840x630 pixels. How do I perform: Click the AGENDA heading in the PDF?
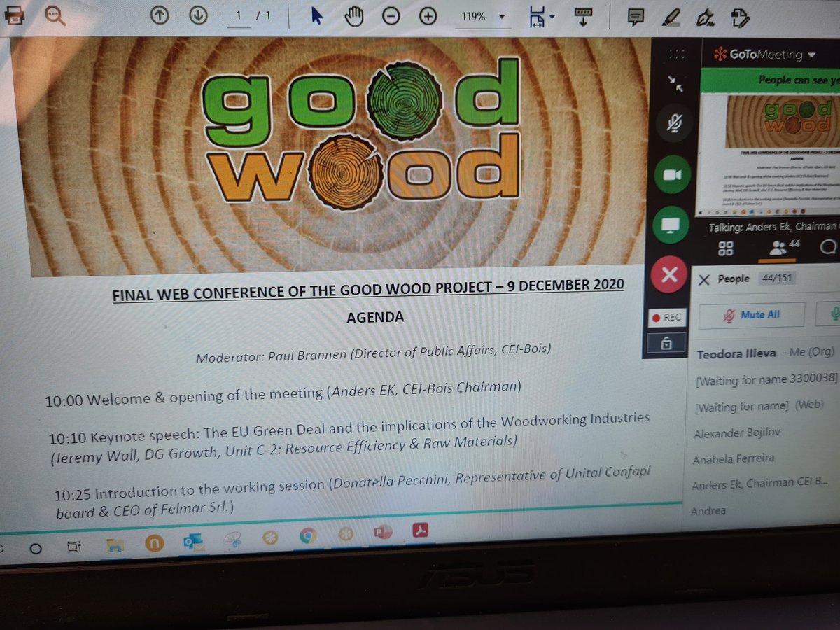[x=375, y=318]
